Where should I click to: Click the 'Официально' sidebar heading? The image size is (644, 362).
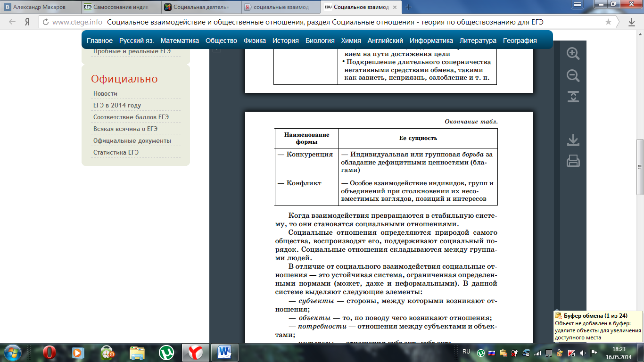(124, 79)
